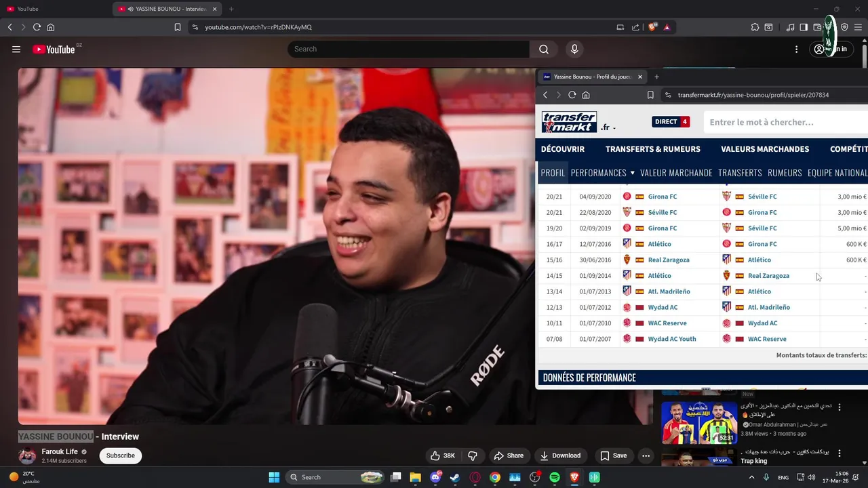This screenshot has height=488, width=868.
Task: Open Transfermarkt .fr country selector
Action: click(x=608, y=127)
